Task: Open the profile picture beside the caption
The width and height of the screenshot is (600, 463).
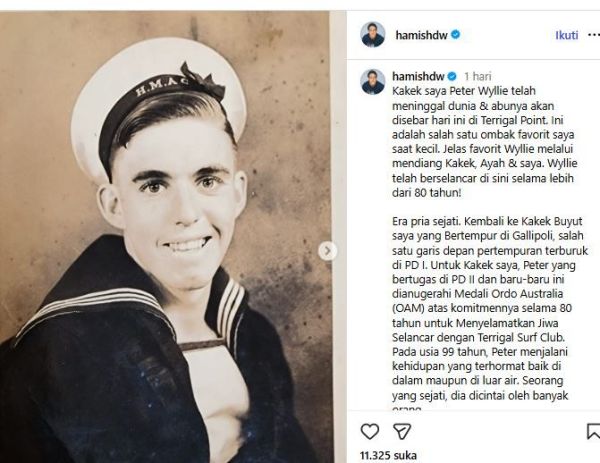Action: [x=373, y=82]
